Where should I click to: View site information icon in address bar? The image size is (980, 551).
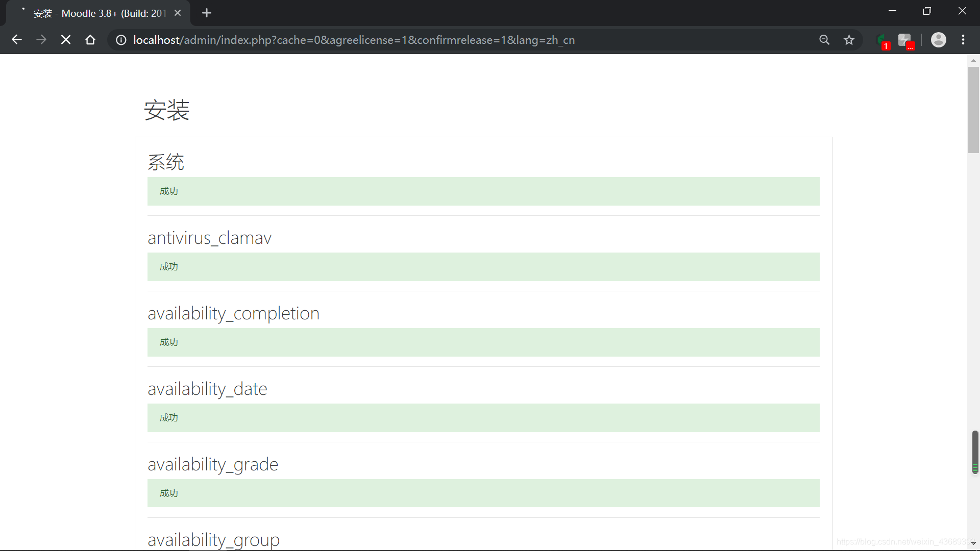(x=121, y=40)
